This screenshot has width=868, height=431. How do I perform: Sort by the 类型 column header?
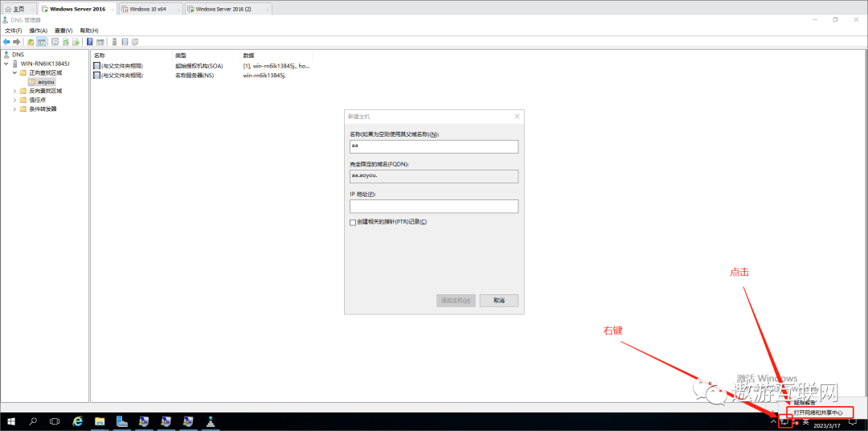click(x=207, y=56)
